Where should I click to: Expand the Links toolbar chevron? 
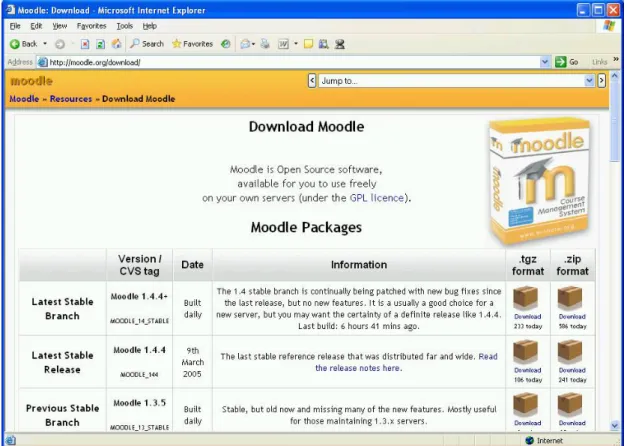[x=616, y=60]
